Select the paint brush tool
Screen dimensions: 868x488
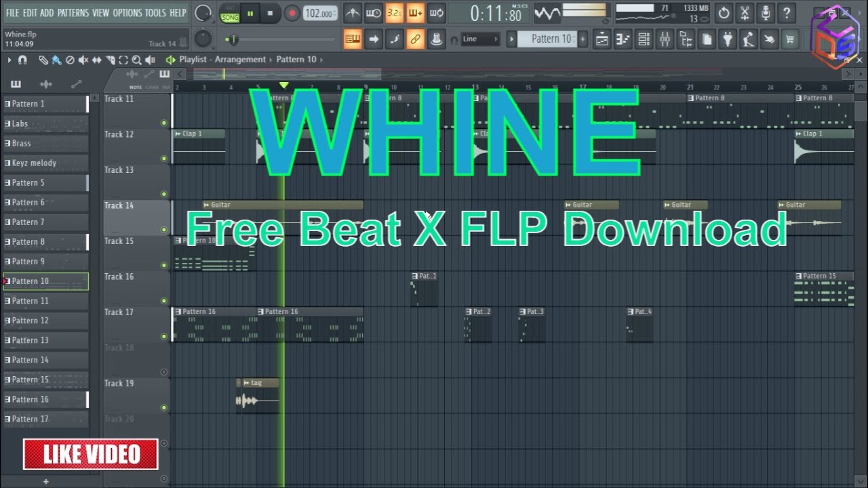coord(56,60)
